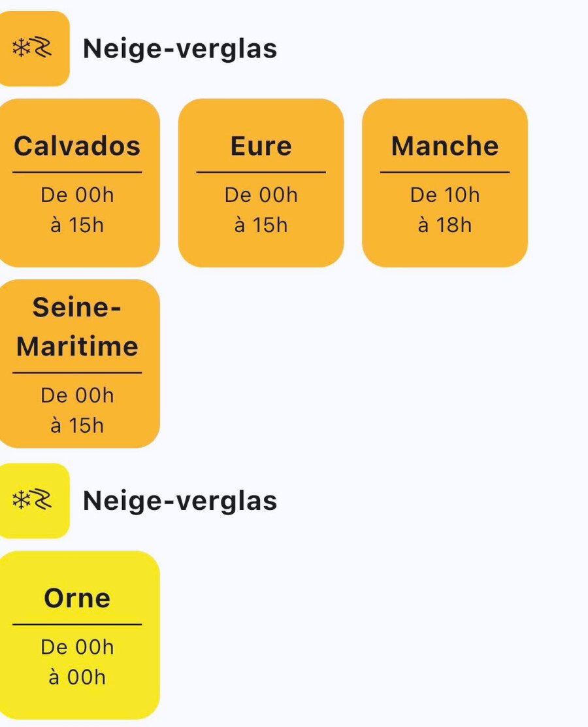The image size is (588, 727).
Task: Tap the Manche "De 10h" start time
Action: click(445, 195)
